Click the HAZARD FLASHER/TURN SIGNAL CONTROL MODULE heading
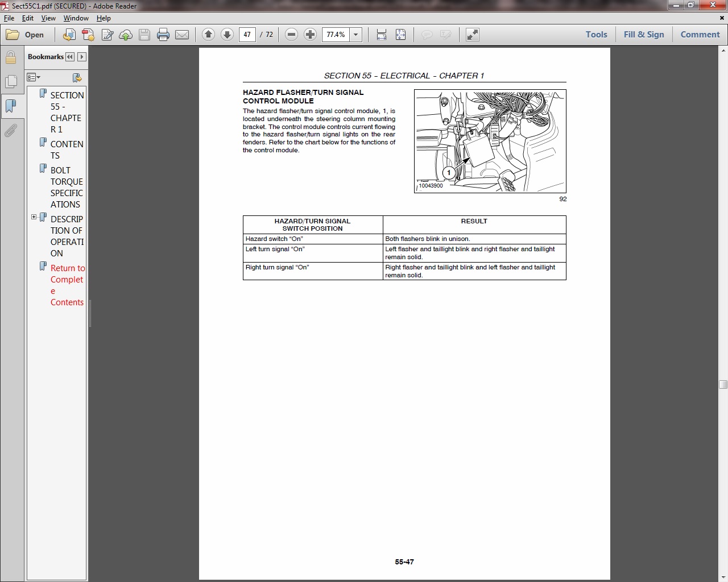This screenshot has height=582, width=728. (x=303, y=97)
